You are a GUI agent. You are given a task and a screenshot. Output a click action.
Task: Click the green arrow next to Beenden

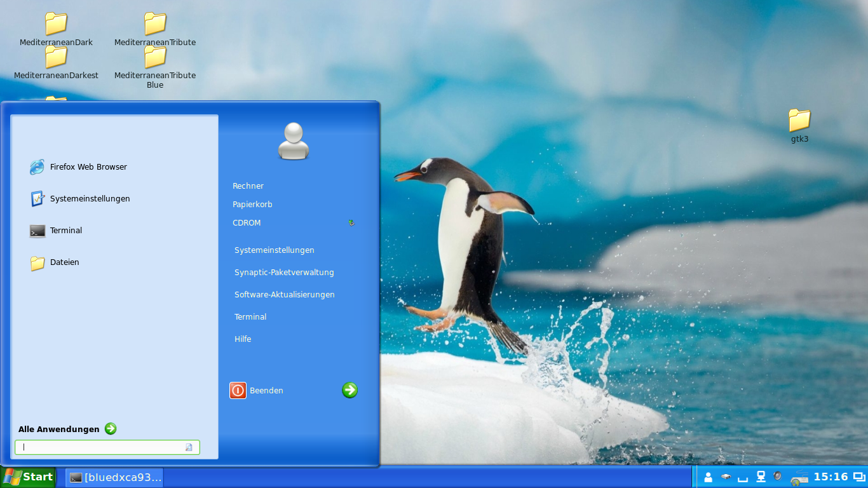pyautogui.click(x=349, y=390)
